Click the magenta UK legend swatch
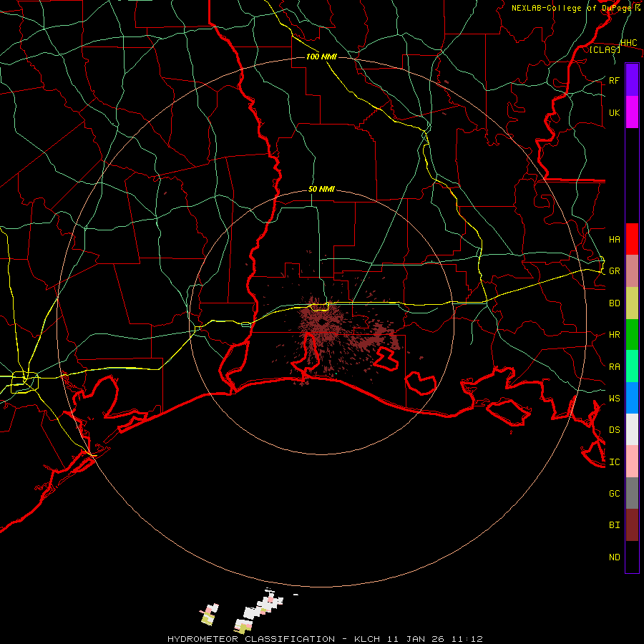Viewport: 644px width, 644px height. tap(632, 112)
